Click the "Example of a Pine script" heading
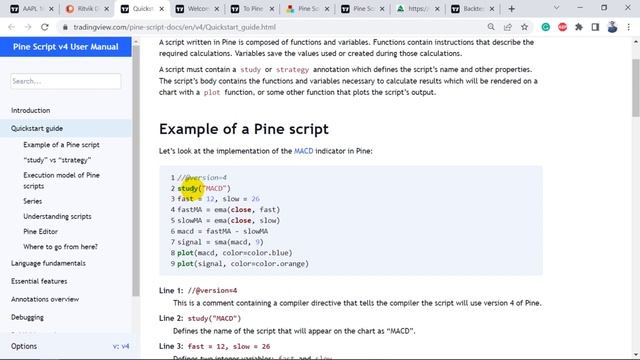 click(244, 129)
